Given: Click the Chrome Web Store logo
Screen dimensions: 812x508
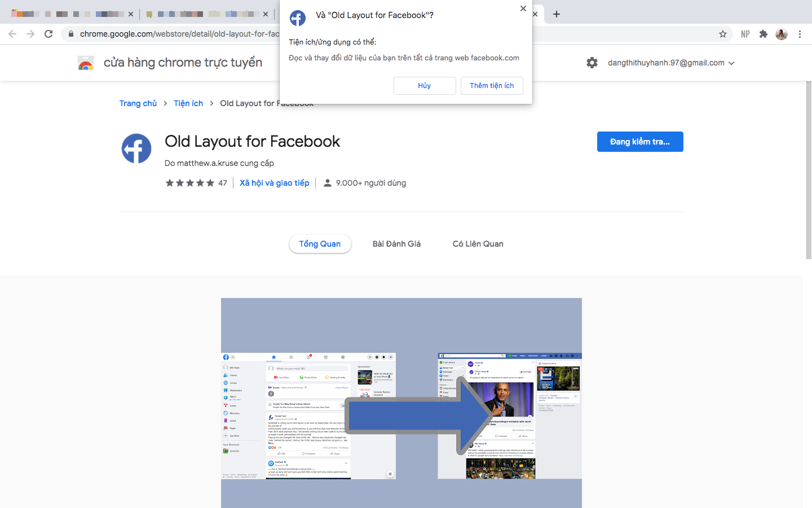Looking at the screenshot, I should coord(86,63).
